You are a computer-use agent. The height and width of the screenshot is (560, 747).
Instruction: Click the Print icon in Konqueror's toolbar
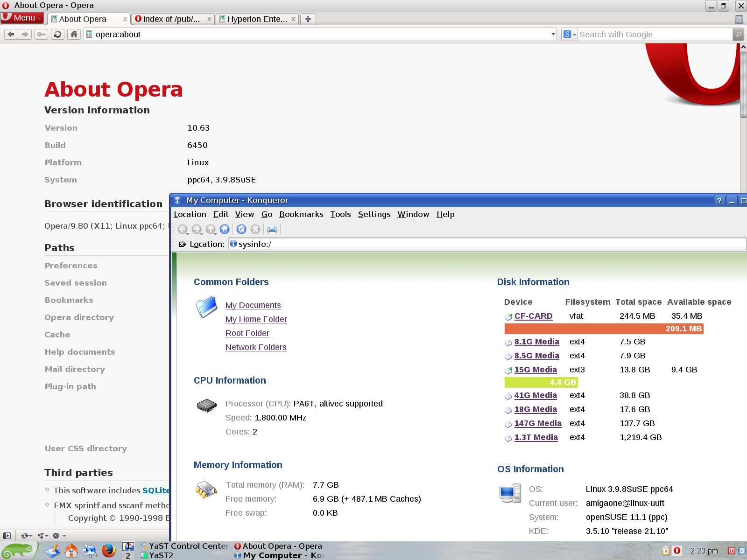pyautogui.click(x=272, y=229)
